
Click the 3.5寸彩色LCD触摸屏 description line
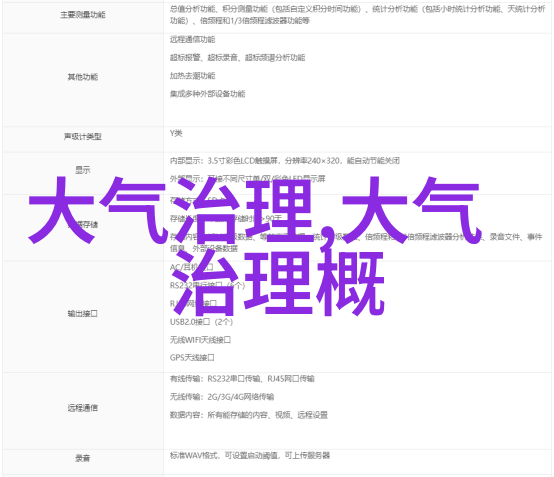284,161
